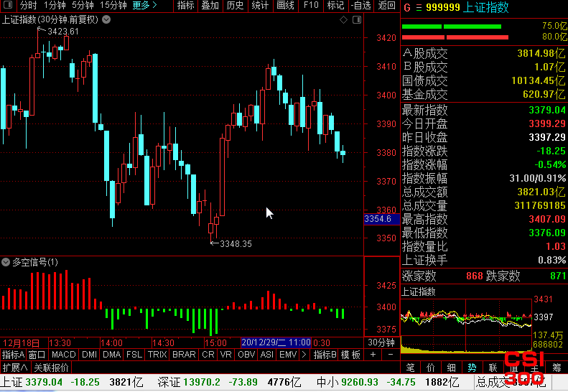Open the 历史 history menu
Screen dimensions: 568x392
pos(235,5)
